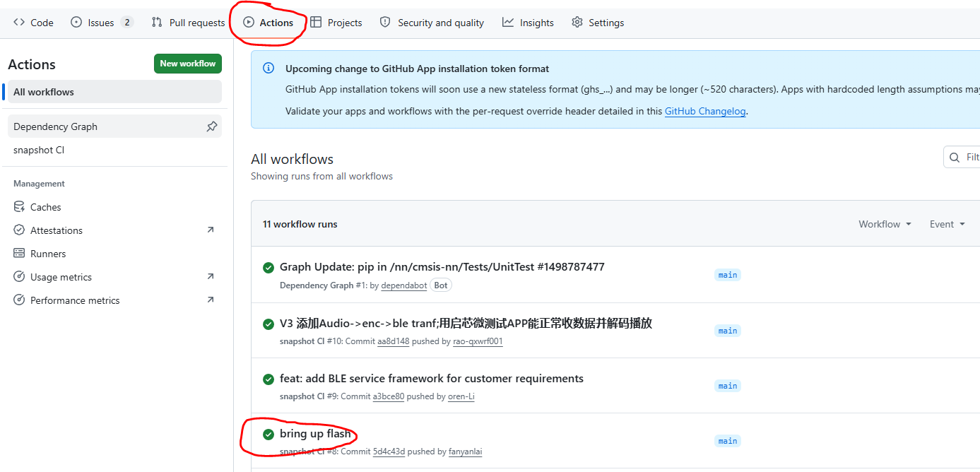
Task: Click the Performance metrics meter icon
Action: [19, 300]
